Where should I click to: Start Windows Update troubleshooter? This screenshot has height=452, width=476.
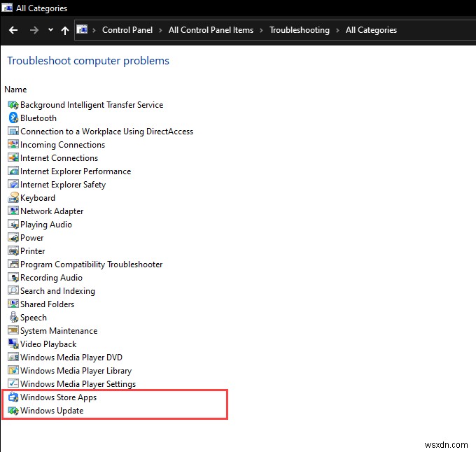[x=52, y=411]
